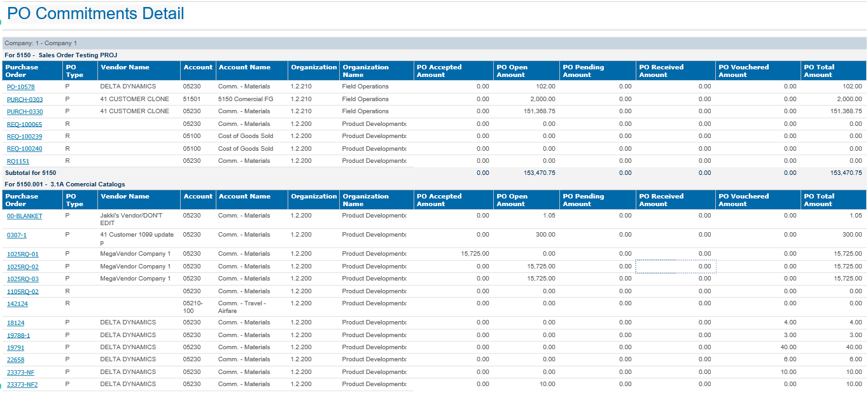Open the PURCH-0303 purchase order

click(x=25, y=100)
